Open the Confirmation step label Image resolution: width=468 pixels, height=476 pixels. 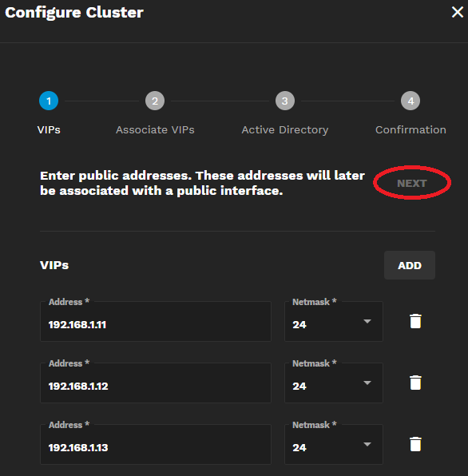point(410,130)
